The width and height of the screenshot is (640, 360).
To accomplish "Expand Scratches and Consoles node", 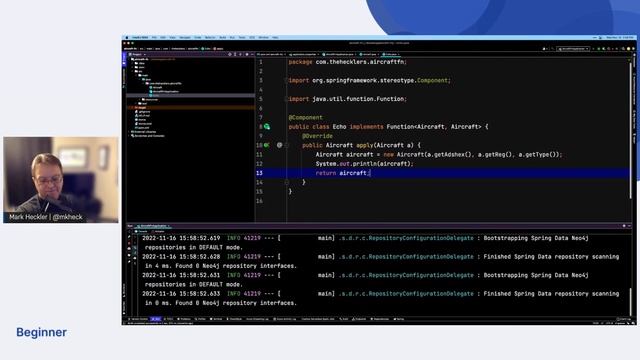I will (129, 136).
